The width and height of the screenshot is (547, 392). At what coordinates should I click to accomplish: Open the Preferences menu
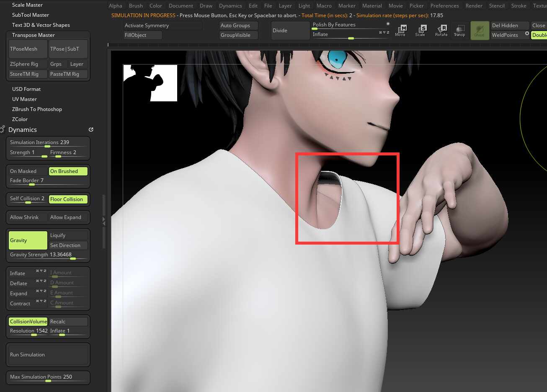445,5
